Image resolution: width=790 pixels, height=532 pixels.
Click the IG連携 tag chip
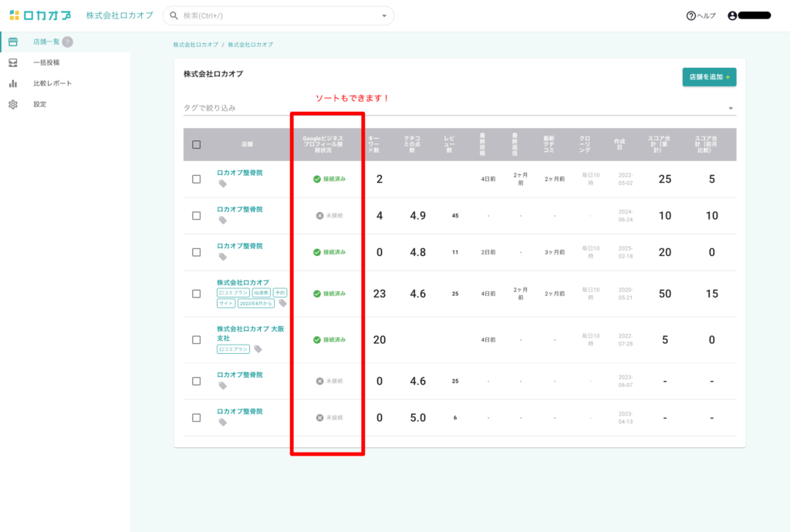(262, 293)
